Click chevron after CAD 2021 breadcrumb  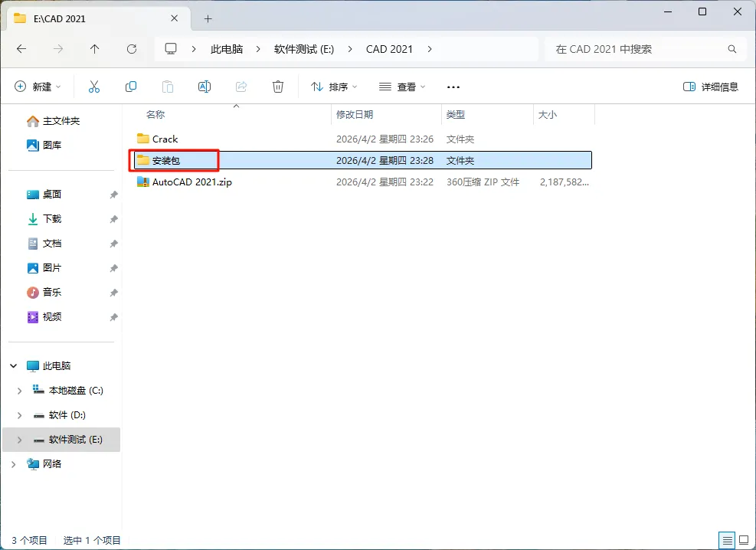coord(430,49)
